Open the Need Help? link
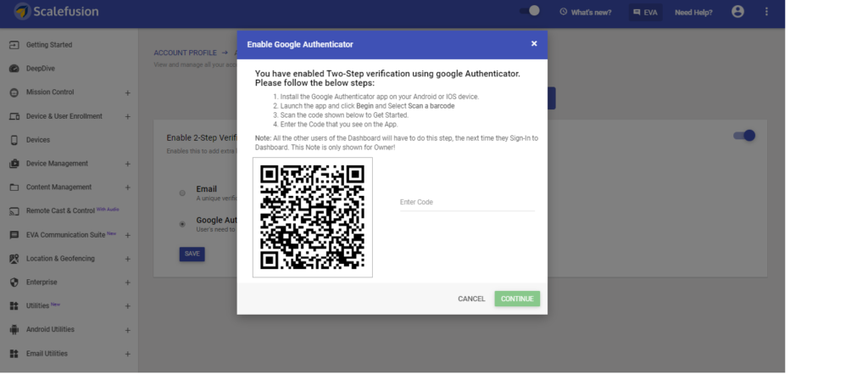 693,12
